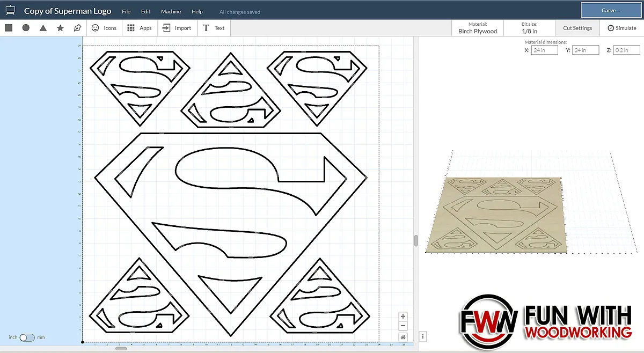
Task: Click the Carve button
Action: click(x=611, y=10)
